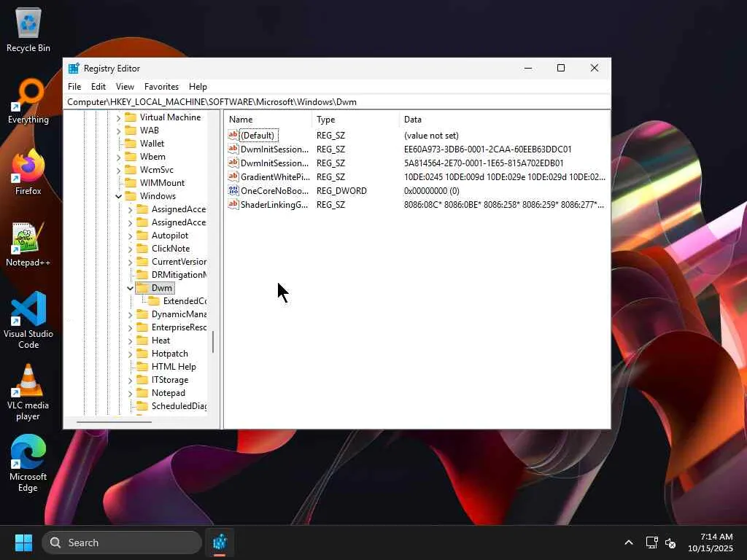Click the ExtendedC... subfolder icon
This screenshot has height=560, width=747.
point(154,301)
